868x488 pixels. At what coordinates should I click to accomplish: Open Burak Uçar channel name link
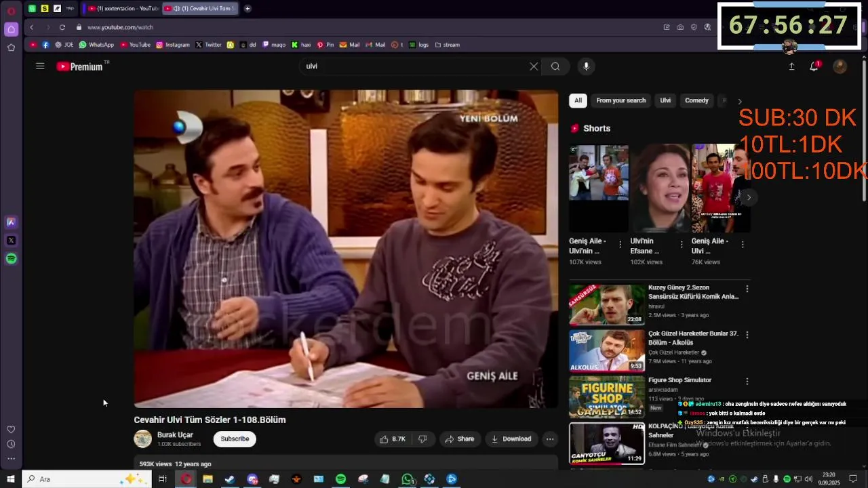coord(175,435)
